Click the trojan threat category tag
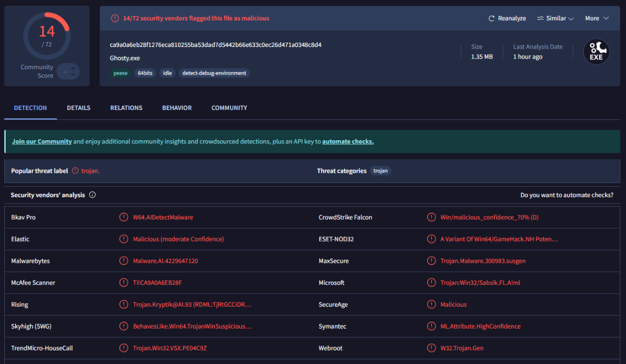This screenshot has width=626, height=364. (381, 171)
